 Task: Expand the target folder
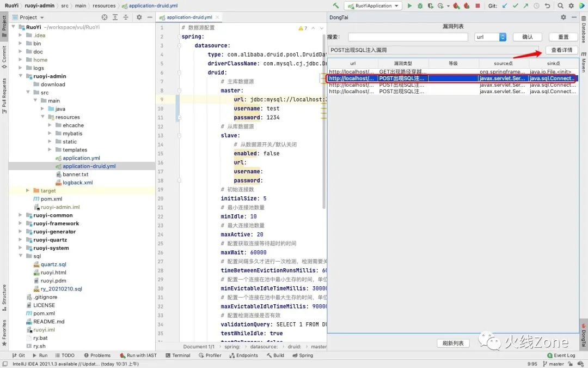[28, 190]
